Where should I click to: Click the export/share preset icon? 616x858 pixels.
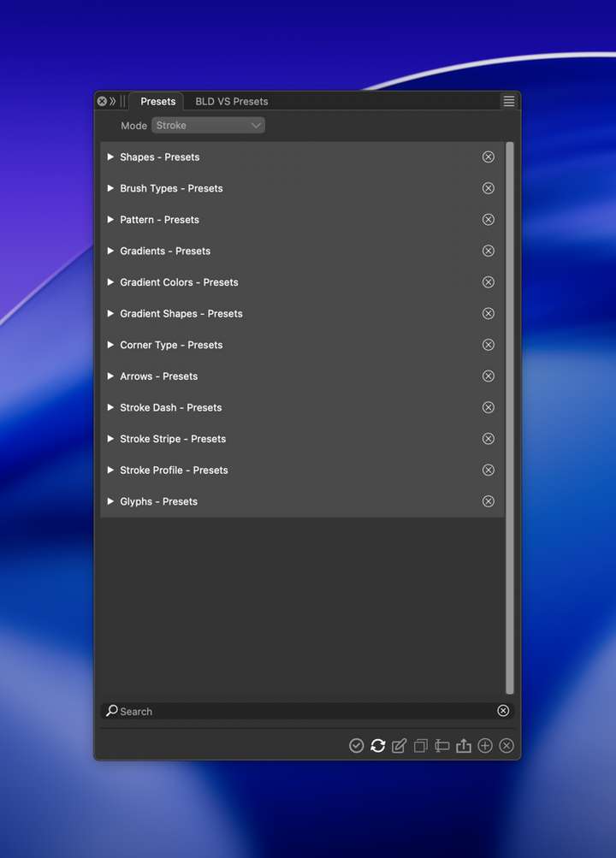click(x=464, y=746)
